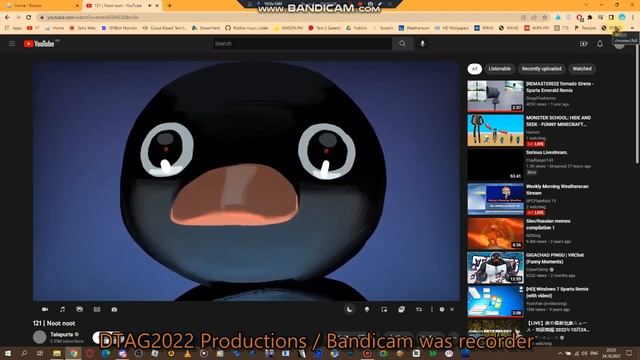Select the All filter chip

tap(475, 69)
